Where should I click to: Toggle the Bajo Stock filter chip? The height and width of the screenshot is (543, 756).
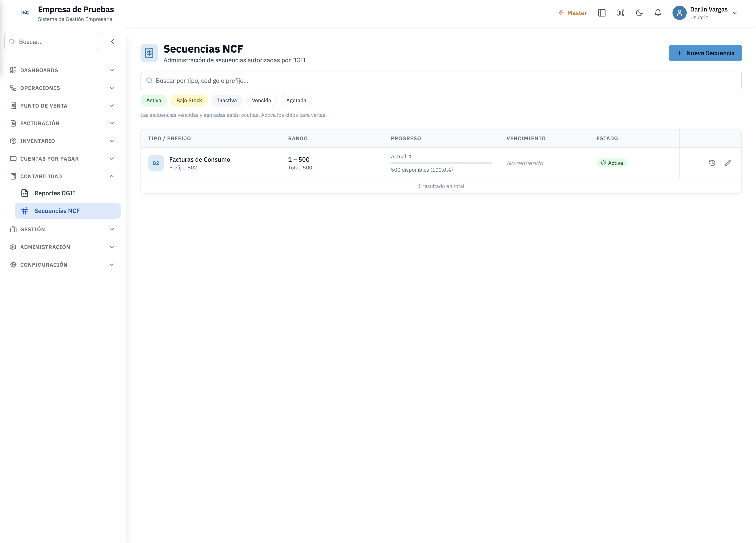tap(189, 100)
